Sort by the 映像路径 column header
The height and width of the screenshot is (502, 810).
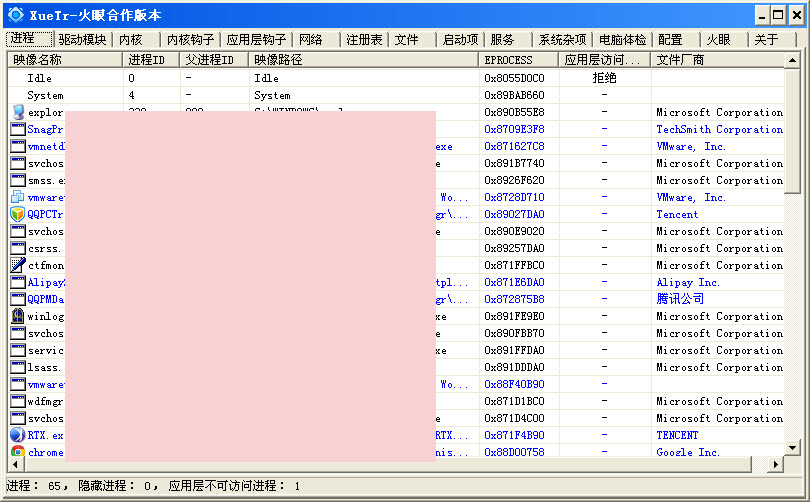[363, 60]
